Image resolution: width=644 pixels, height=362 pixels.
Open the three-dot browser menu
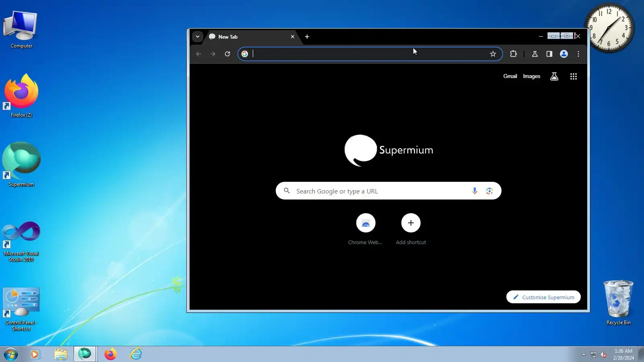tap(578, 54)
